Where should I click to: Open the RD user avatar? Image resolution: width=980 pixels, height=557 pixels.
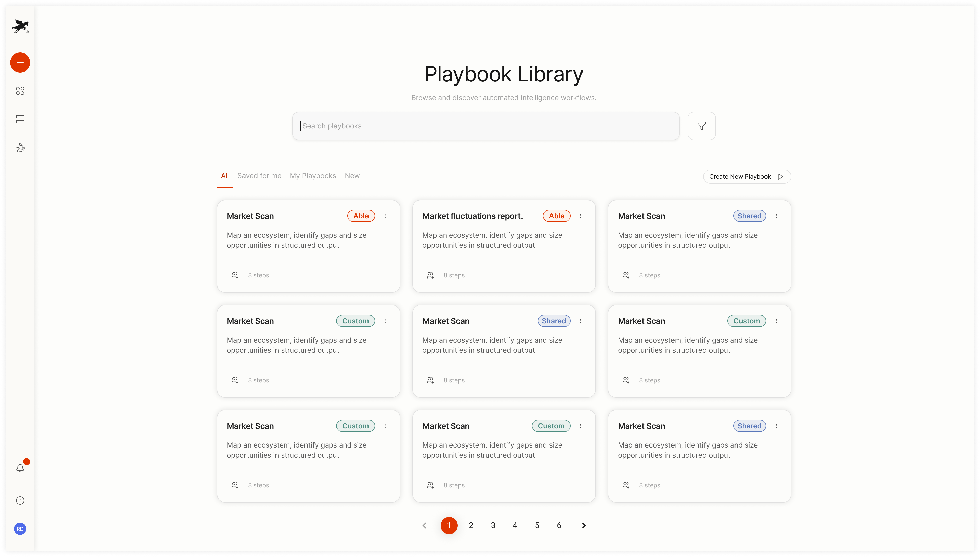pos(20,529)
